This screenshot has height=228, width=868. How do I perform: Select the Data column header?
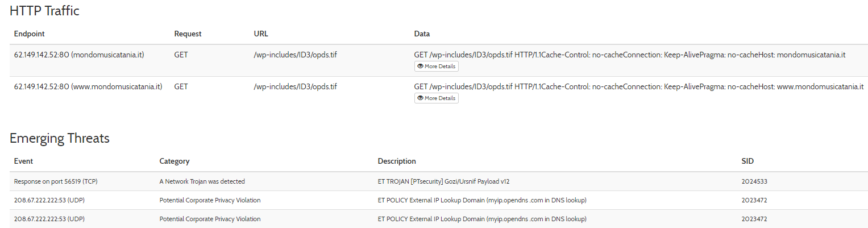pyautogui.click(x=422, y=34)
